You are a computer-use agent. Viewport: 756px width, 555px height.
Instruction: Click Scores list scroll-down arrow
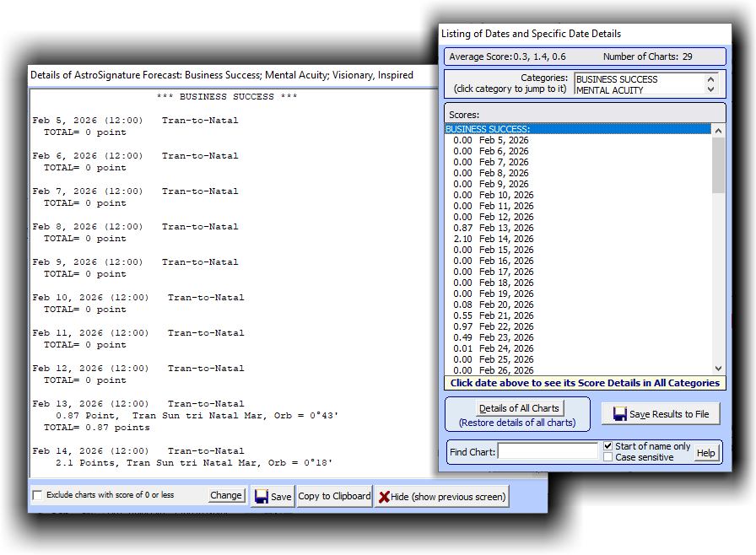click(x=719, y=369)
